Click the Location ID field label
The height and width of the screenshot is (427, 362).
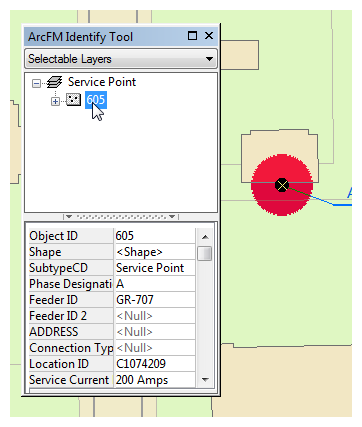(x=71, y=364)
